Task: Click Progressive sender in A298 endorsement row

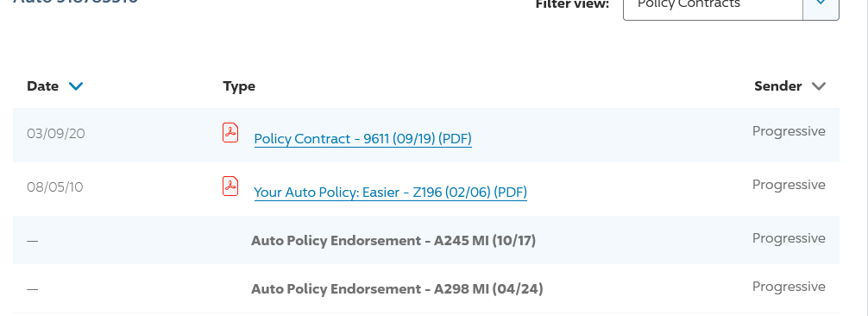Action: point(789,287)
